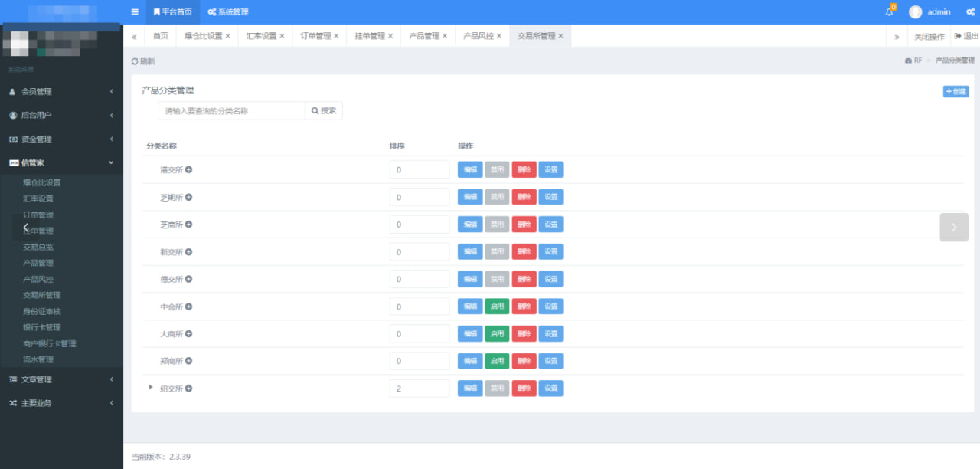980x469 pixels.
Task: Click the category name search input field
Action: tap(231, 111)
